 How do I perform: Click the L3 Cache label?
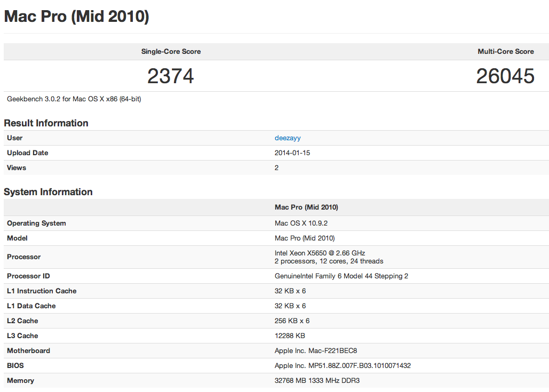pos(22,336)
